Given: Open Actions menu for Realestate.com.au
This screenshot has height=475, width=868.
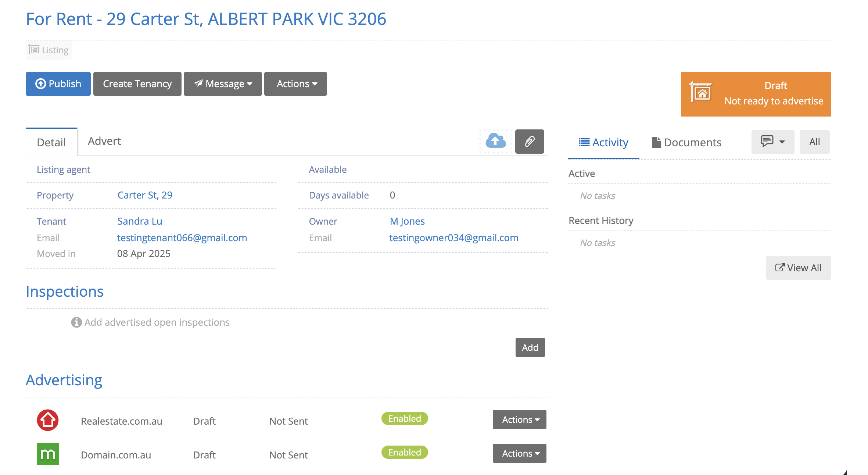Looking at the screenshot, I should tap(520, 419).
